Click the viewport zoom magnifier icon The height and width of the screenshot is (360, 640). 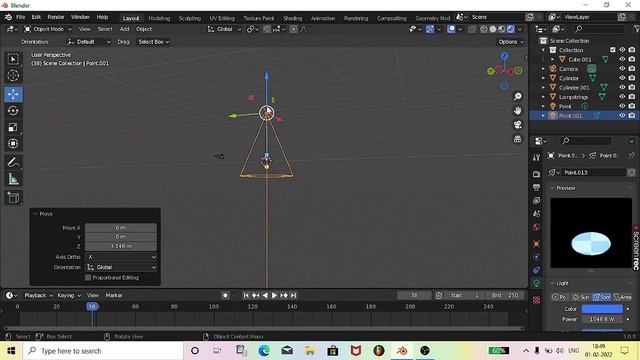point(518,96)
